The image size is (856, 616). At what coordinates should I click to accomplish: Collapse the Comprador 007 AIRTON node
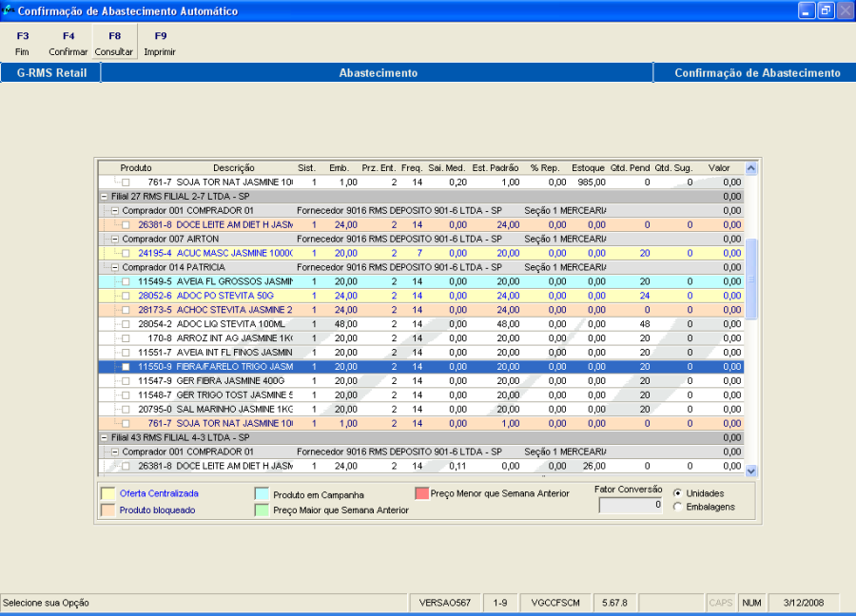[115, 240]
